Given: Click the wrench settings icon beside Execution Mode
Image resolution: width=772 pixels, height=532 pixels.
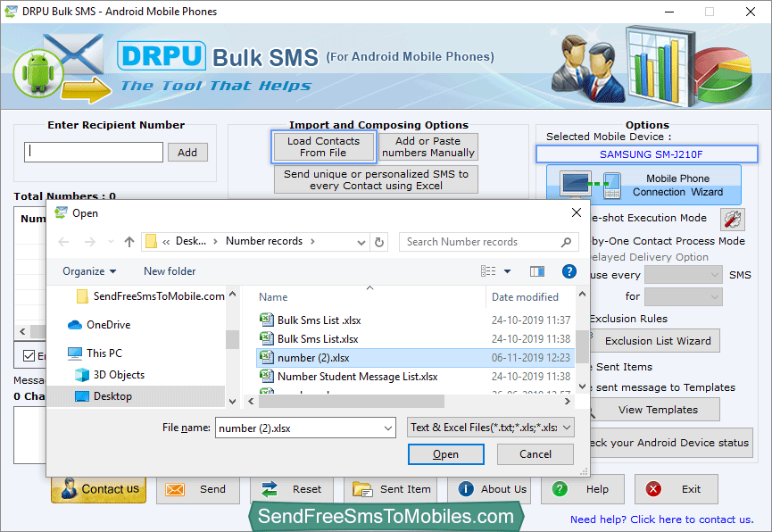Looking at the screenshot, I should coord(733,220).
